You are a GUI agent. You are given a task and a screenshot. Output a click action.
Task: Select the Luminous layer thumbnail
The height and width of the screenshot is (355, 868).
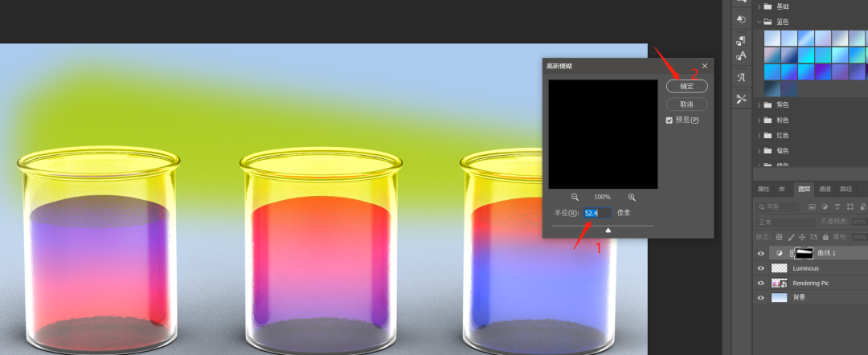pyautogui.click(x=779, y=268)
